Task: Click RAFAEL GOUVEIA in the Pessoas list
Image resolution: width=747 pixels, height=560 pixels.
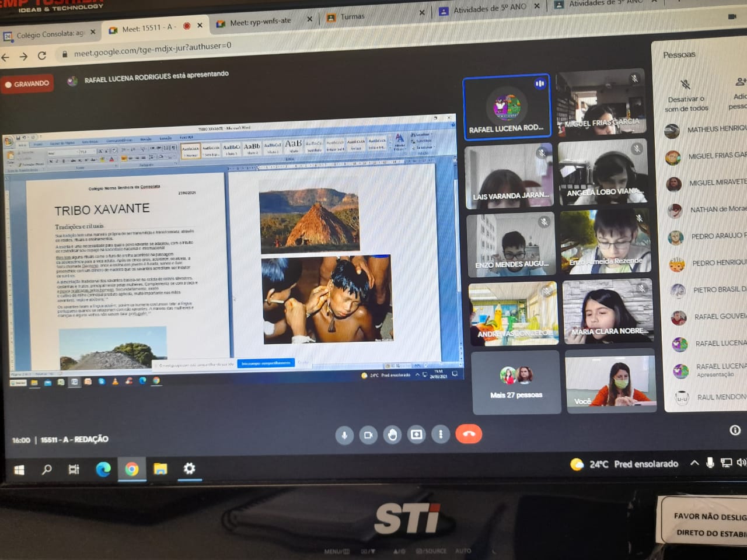Action: (710, 317)
